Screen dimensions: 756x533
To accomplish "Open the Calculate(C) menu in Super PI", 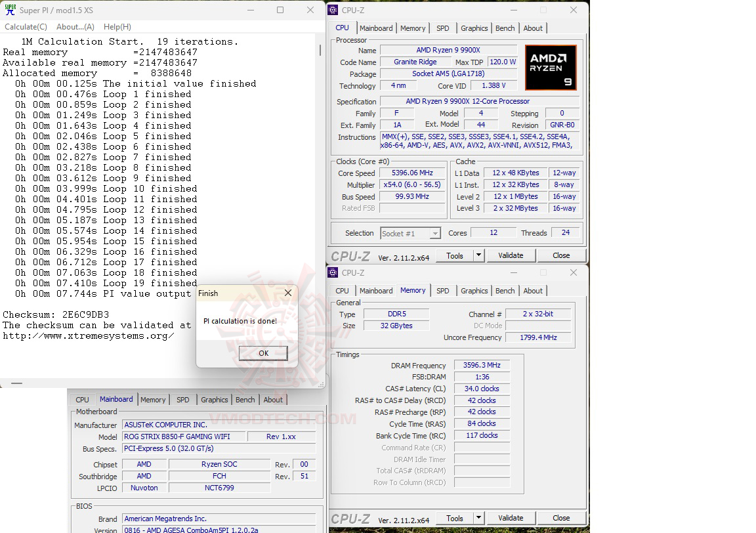I will pyautogui.click(x=26, y=27).
